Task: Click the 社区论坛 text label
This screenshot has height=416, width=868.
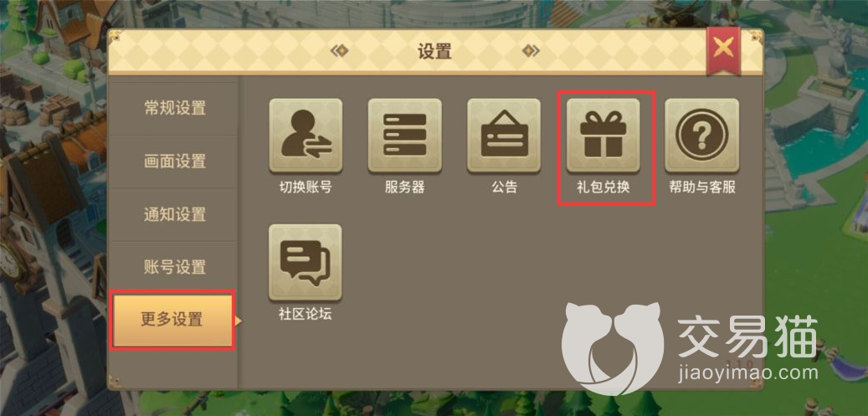Action: coord(306,314)
